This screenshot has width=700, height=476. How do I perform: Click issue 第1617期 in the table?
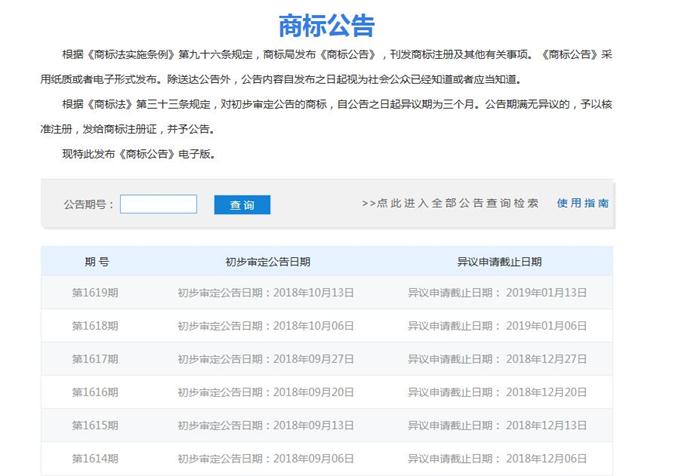coord(95,359)
